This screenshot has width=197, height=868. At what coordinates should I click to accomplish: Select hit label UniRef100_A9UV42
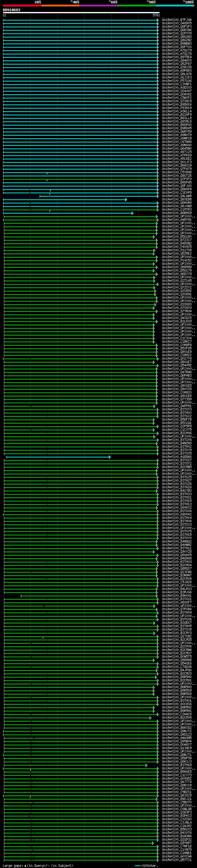176,515
